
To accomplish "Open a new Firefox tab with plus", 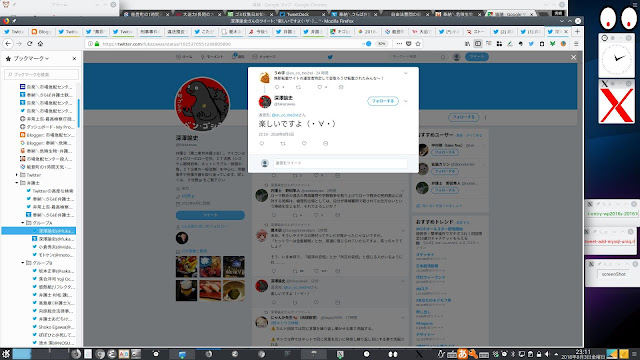I will [x=577, y=31].
